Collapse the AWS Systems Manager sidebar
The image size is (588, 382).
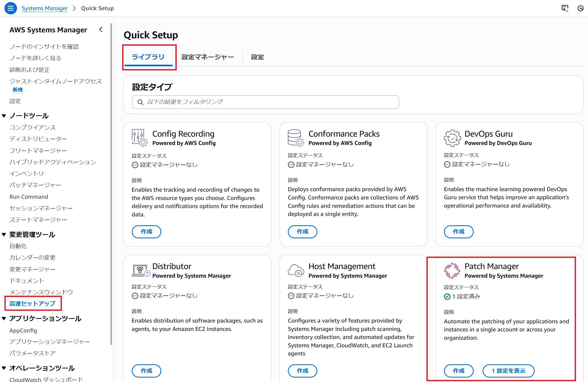pyautogui.click(x=101, y=29)
